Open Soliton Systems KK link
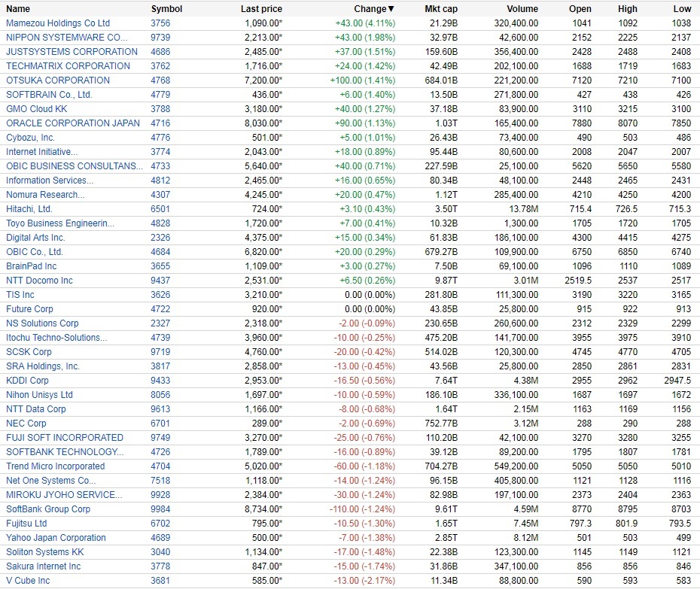Viewport: 700px width, 589px height. [x=44, y=551]
